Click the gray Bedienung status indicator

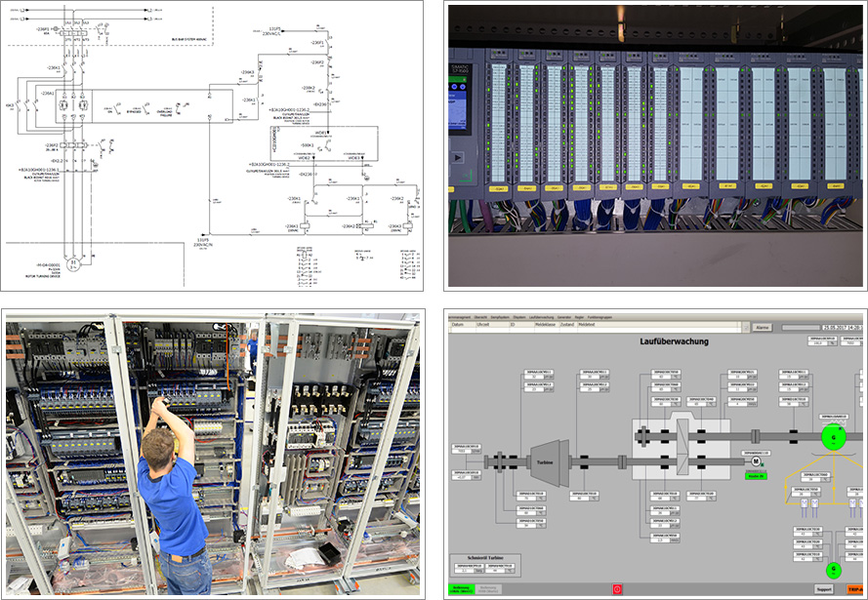click(x=488, y=589)
